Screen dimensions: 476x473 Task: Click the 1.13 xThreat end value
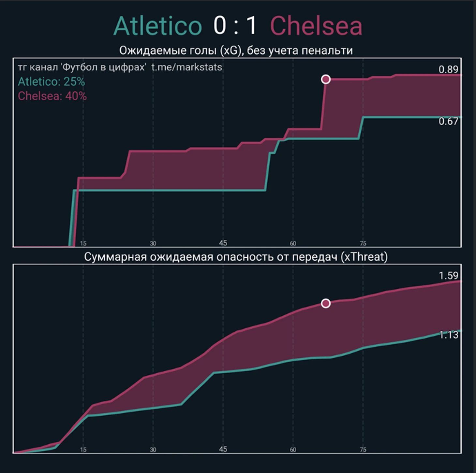[x=449, y=335]
